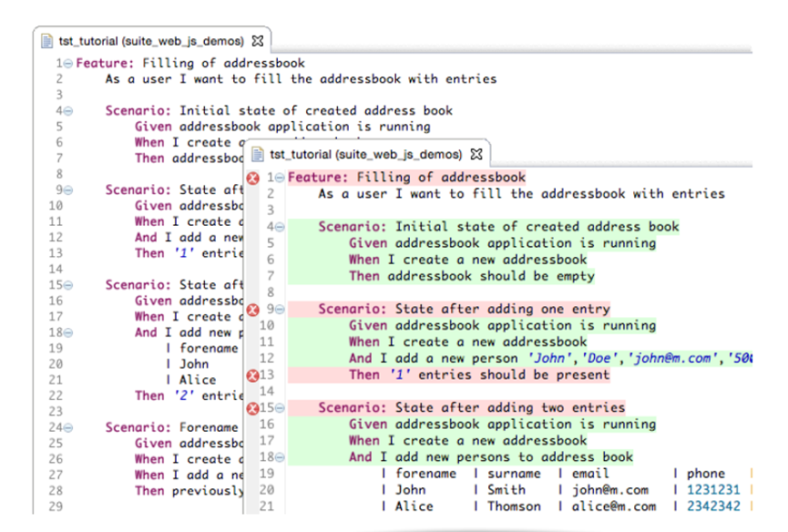Screen dimensions: 788x532
Task: Click 'Given addressbook application is running' on back editor line 5
Action: pos(282,127)
